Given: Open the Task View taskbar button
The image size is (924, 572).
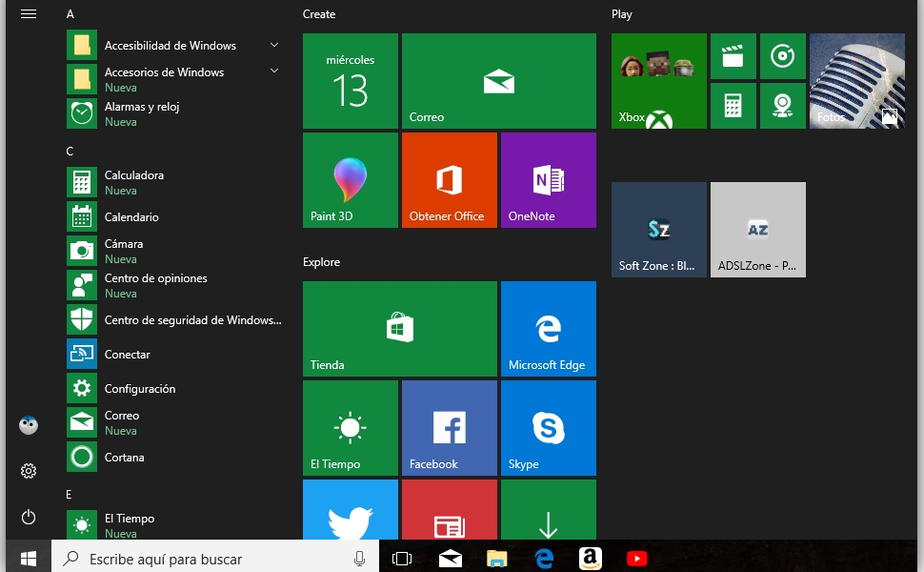Looking at the screenshot, I should point(402,559).
